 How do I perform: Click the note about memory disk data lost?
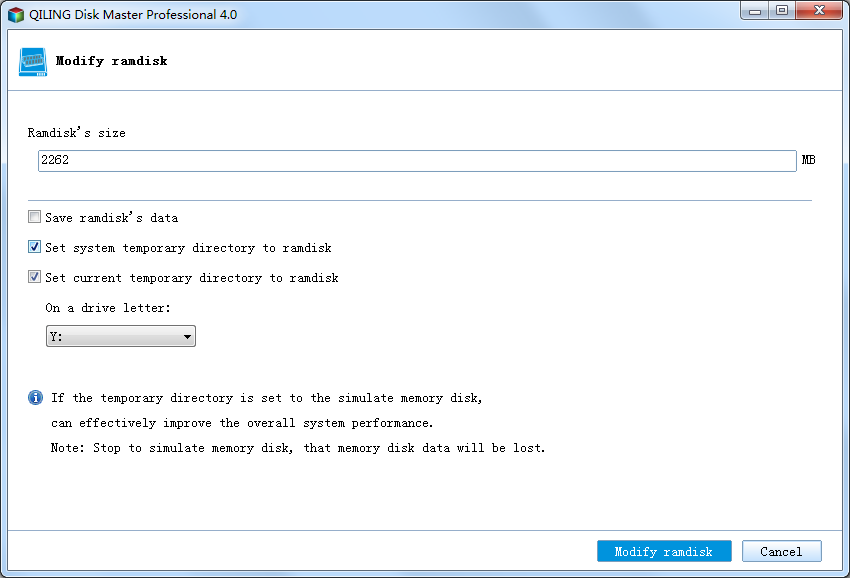[298, 448]
